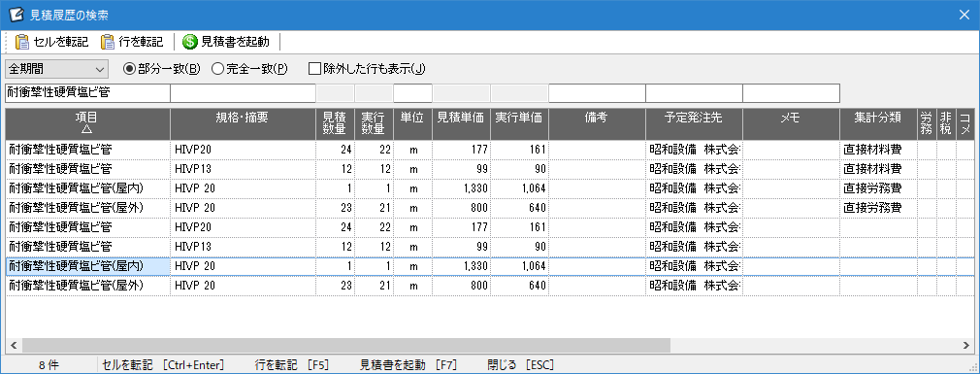Click the 規格・摘要 filter input field

(244, 92)
